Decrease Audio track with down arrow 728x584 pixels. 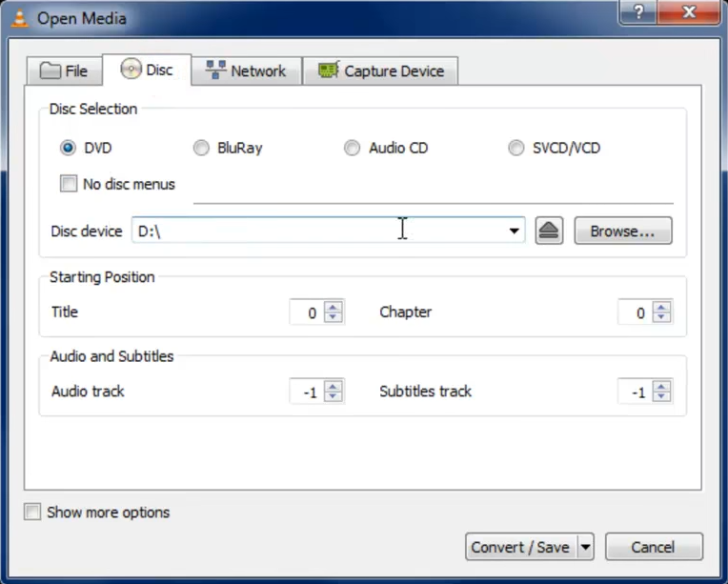point(333,396)
